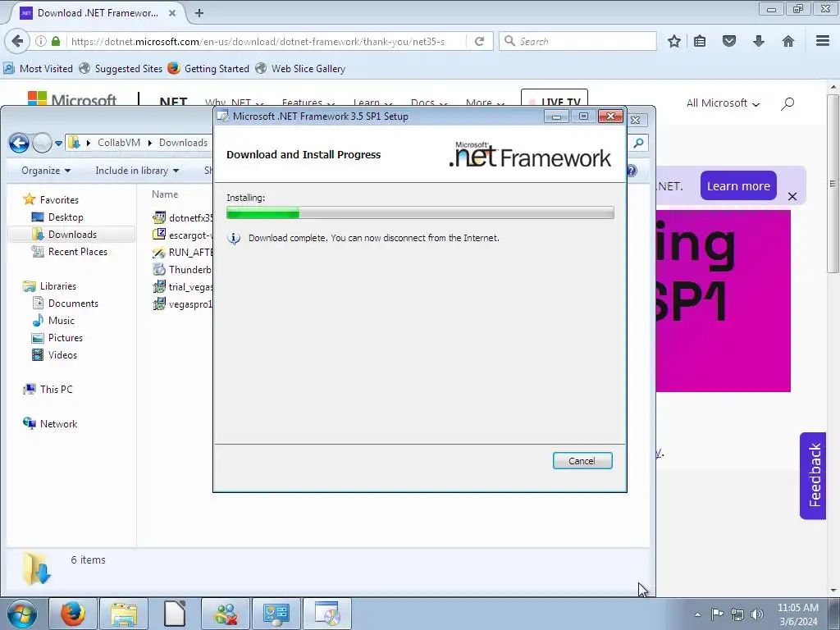Viewport: 840px width, 630px height.
Task: Open File Explorer taskbar button
Action: coord(124,614)
